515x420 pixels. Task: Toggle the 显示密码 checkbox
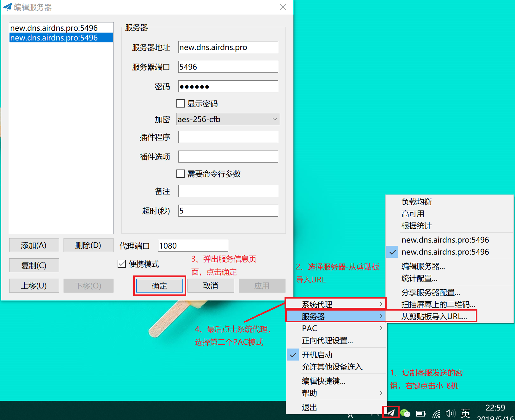(181, 104)
